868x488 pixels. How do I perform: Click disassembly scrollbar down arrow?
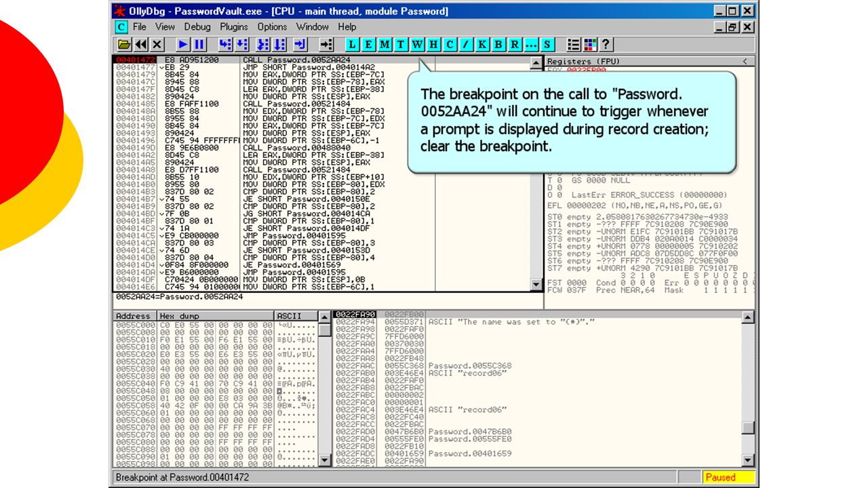(537, 286)
